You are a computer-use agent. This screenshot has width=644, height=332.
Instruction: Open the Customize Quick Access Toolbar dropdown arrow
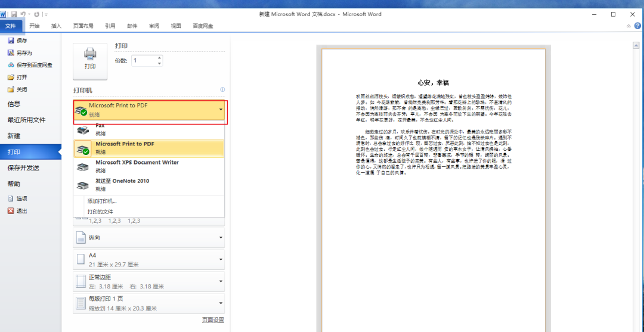(x=46, y=14)
